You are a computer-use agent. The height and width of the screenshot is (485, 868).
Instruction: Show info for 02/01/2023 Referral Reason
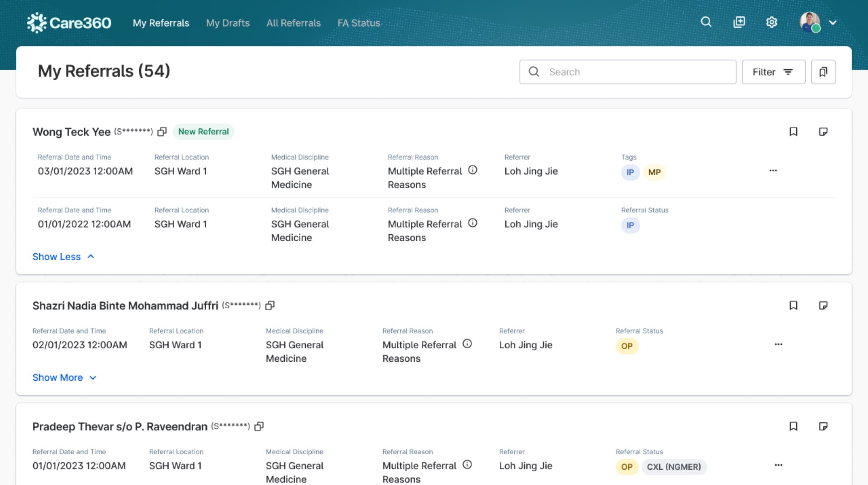[x=467, y=344]
